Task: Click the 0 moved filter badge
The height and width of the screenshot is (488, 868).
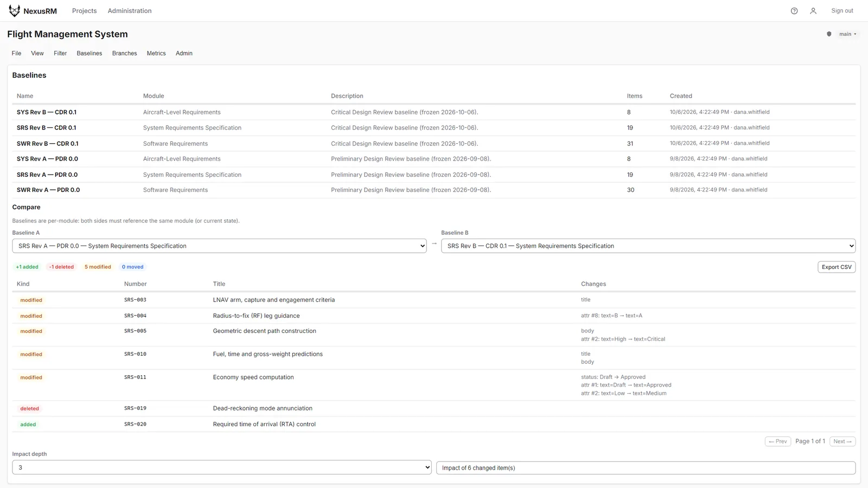Action: [132, 267]
